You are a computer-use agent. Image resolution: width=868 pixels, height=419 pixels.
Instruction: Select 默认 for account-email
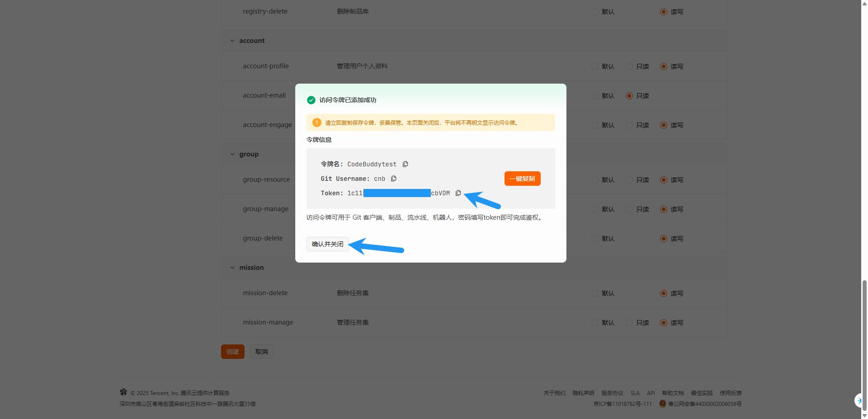[x=595, y=96]
